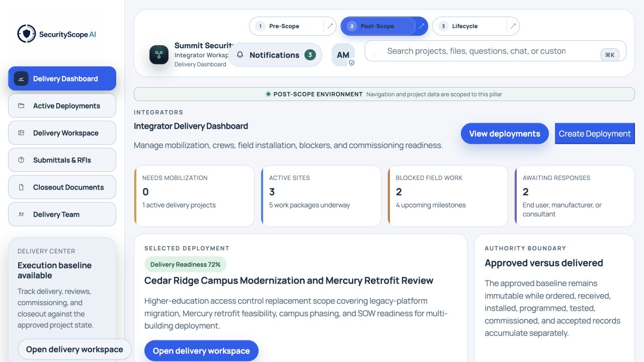Click the Delivery Workspace layout icon
This screenshot has height=362, width=644.
pyautogui.click(x=21, y=133)
